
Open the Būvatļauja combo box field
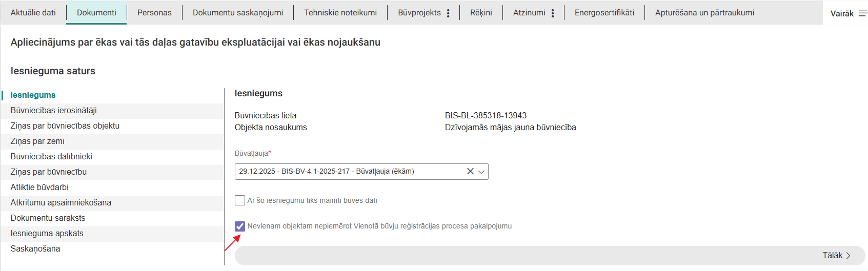[x=349, y=172]
